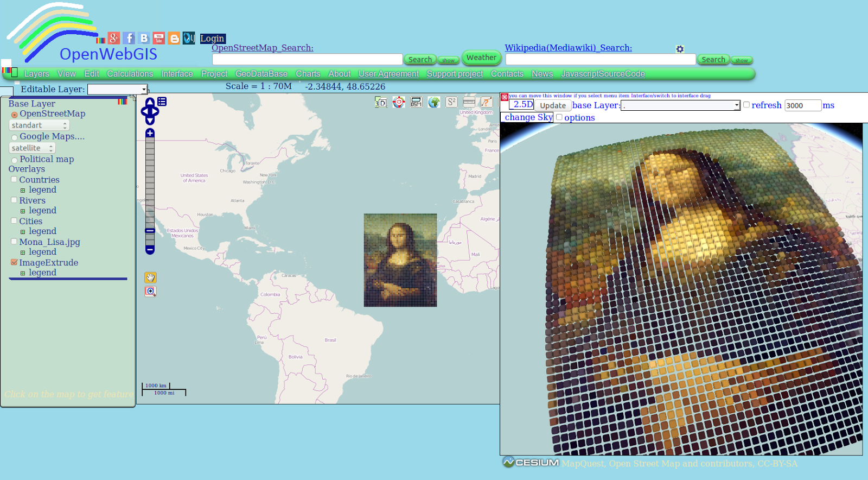Open the VK 'B' social icon

point(144,38)
